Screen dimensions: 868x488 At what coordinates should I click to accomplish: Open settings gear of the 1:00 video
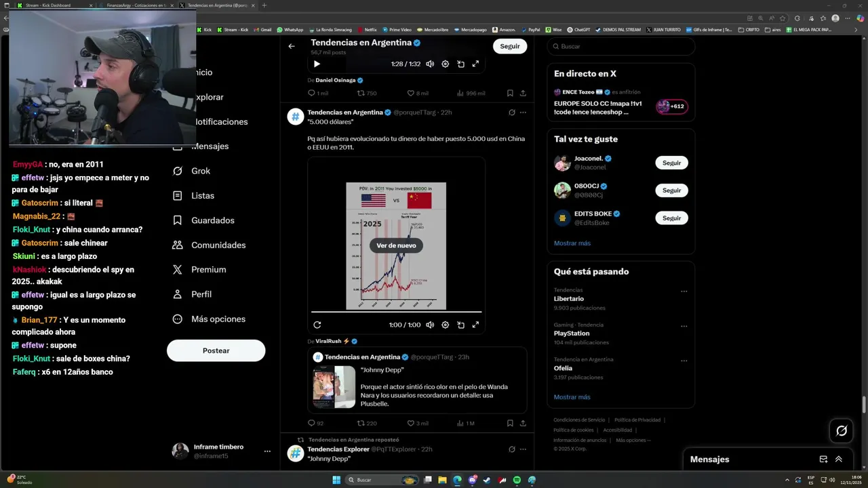(446, 325)
